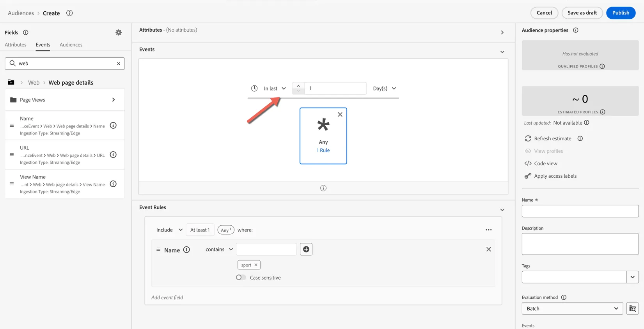Image resolution: width=644 pixels, height=329 pixels.
Task: Open Fields settings gear
Action: 119,33
